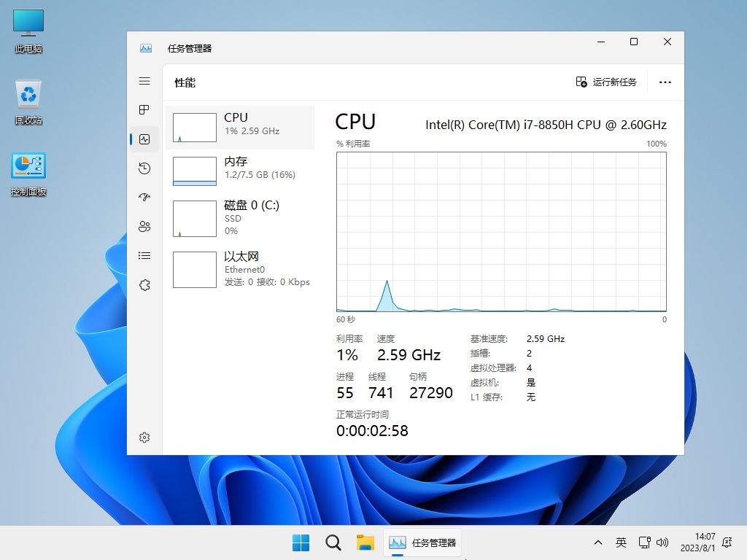The height and width of the screenshot is (560, 747).
Task: Click the 任务管理器 taskbar button
Action: 422,542
